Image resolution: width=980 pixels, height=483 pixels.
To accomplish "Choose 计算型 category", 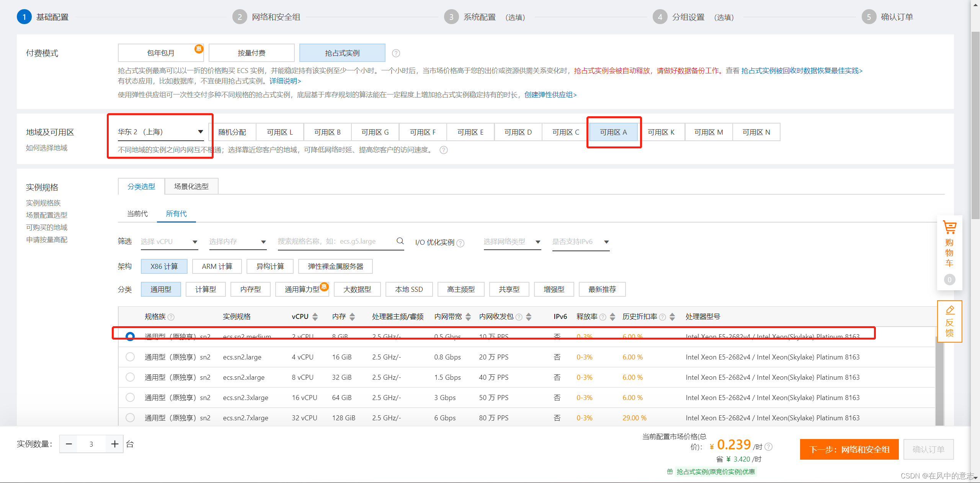I will tap(206, 289).
